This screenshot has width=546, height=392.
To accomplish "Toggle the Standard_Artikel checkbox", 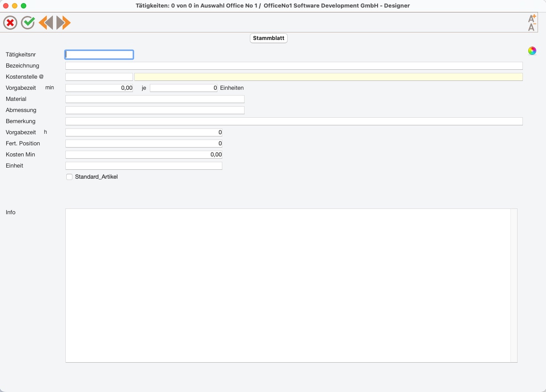I will tap(69, 177).
